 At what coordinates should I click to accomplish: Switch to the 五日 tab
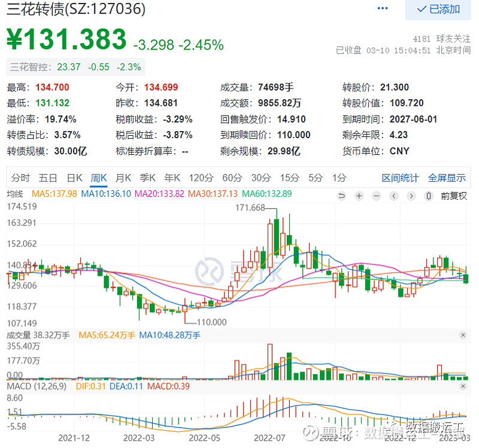click(48, 178)
